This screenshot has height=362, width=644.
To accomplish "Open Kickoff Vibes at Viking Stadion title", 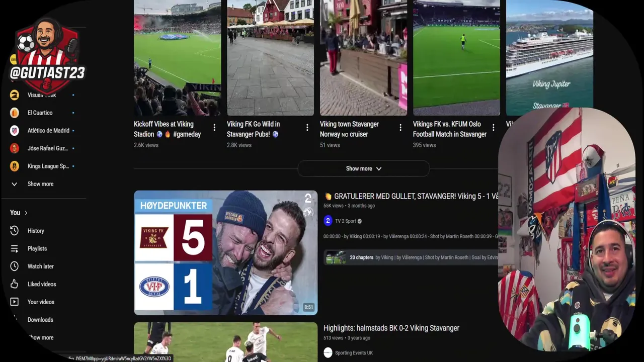I will [168, 129].
